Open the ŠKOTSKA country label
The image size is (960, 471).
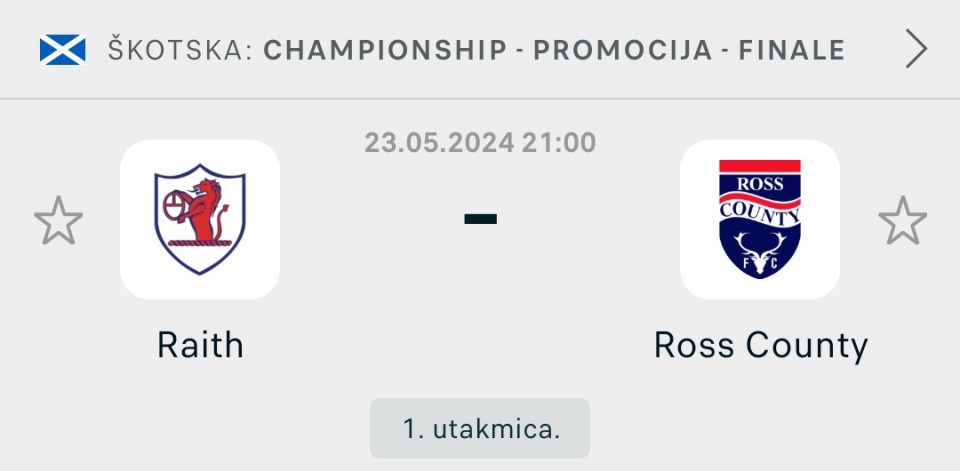[181, 50]
